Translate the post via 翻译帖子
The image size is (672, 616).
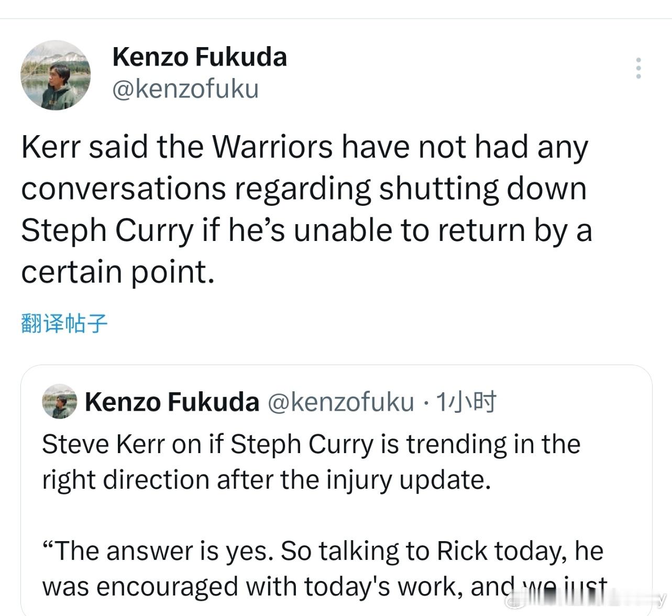[64, 323]
